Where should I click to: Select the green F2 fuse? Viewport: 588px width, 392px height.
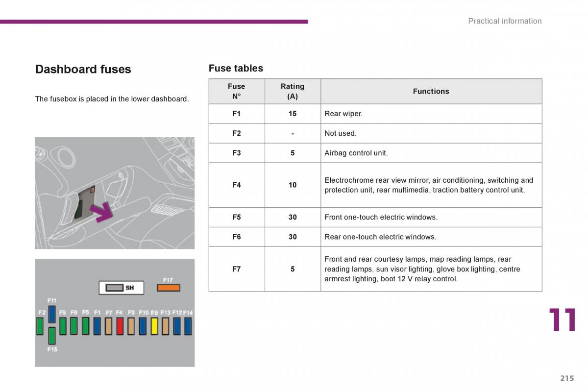[x=40, y=326]
